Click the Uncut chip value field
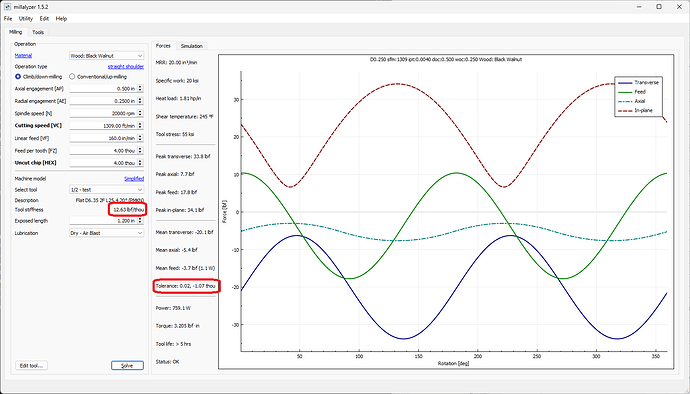The image size is (690, 394). click(x=103, y=163)
